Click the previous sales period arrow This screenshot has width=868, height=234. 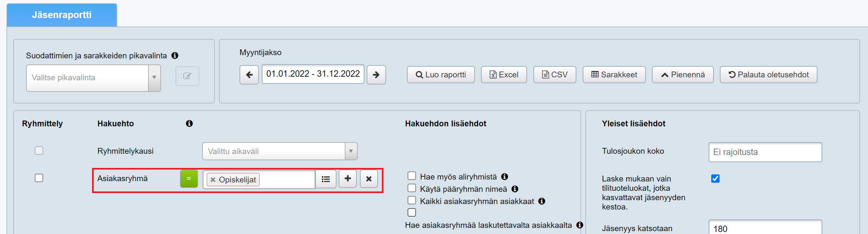click(x=249, y=74)
